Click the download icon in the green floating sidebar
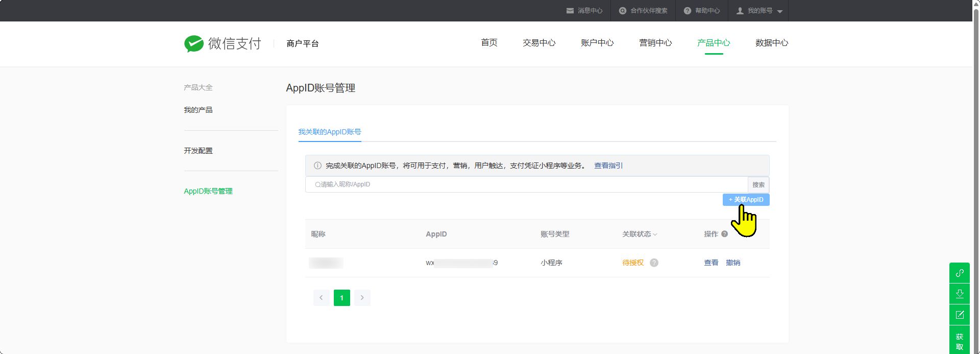 click(x=959, y=294)
